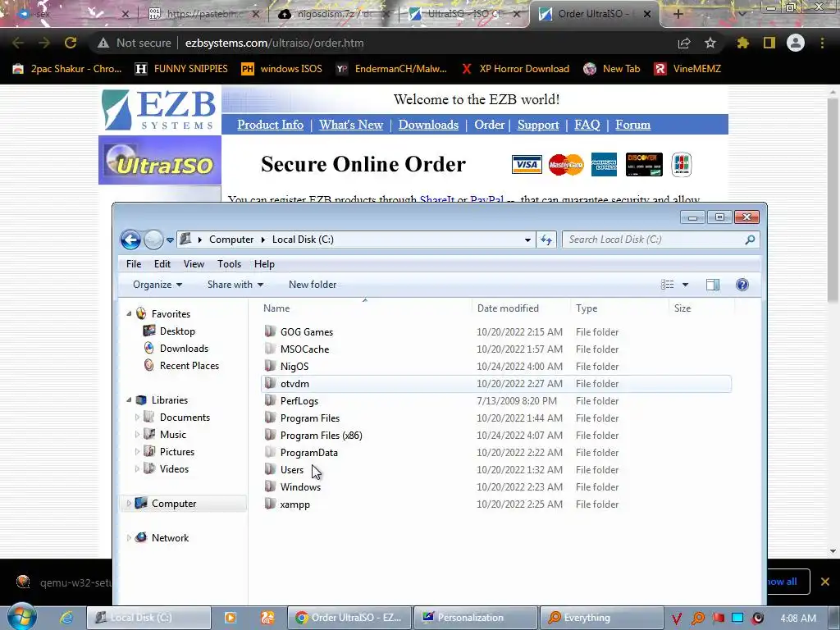Click the UltraISO logo image
The image size is (840, 630).
coord(160,160)
